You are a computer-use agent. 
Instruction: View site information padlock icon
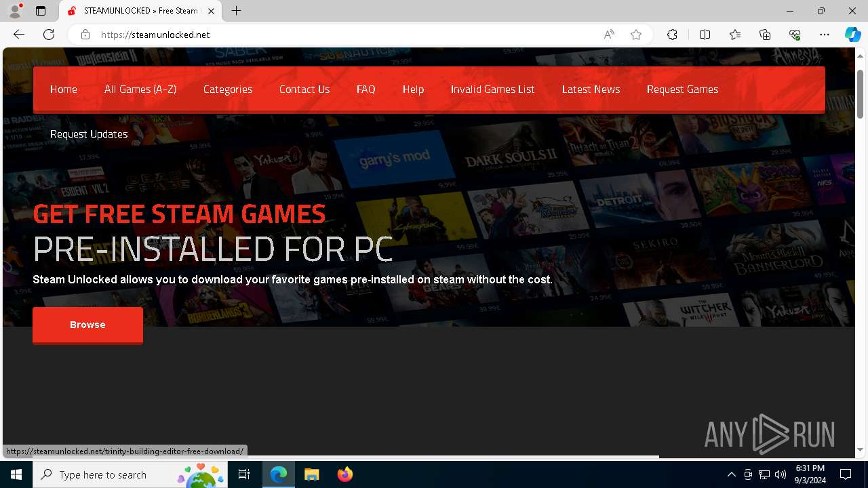click(85, 35)
